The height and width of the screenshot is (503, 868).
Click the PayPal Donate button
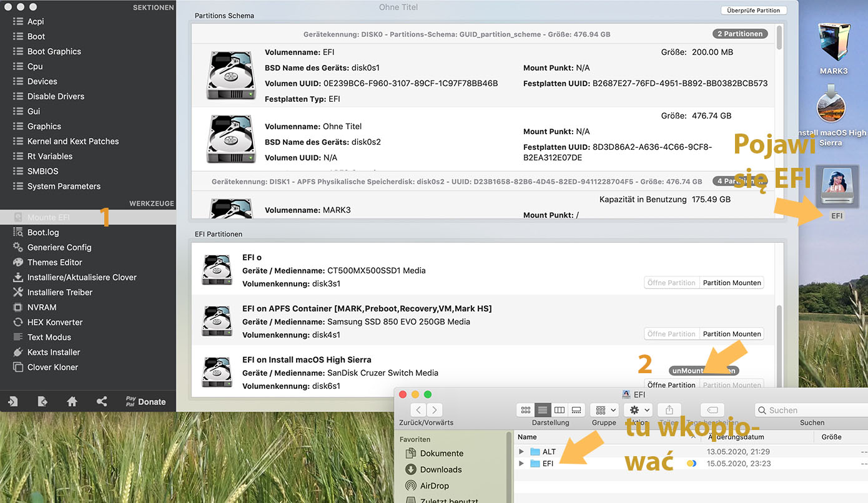(x=145, y=401)
